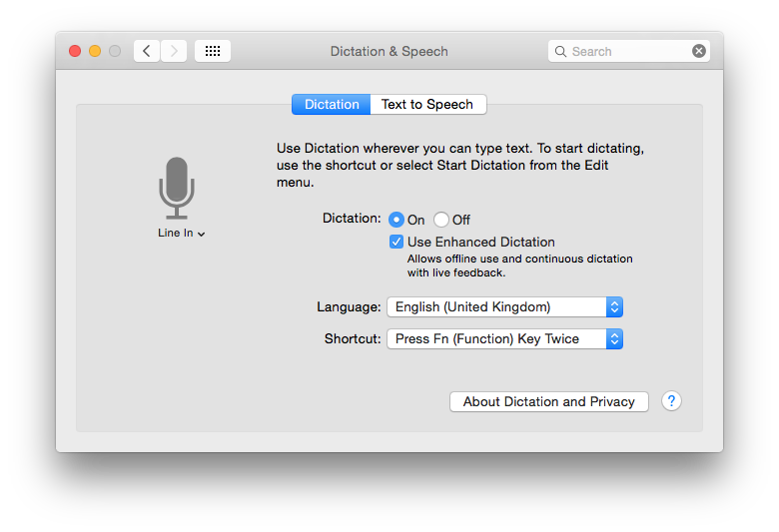Uncheck Use Enhanced Dictation checkbox

396,242
